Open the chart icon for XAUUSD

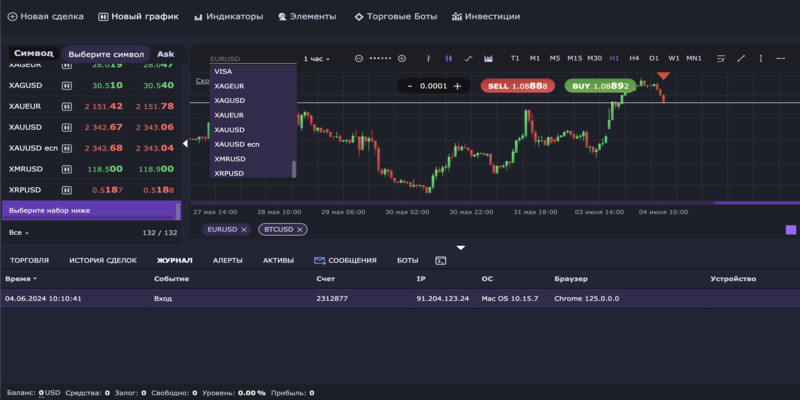(x=66, y=127)
